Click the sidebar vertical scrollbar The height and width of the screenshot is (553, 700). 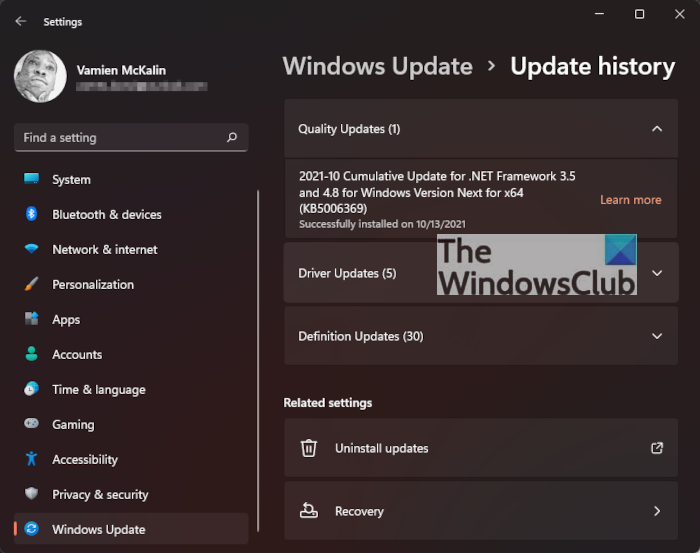pyautogui.click(x=258, y=361)
